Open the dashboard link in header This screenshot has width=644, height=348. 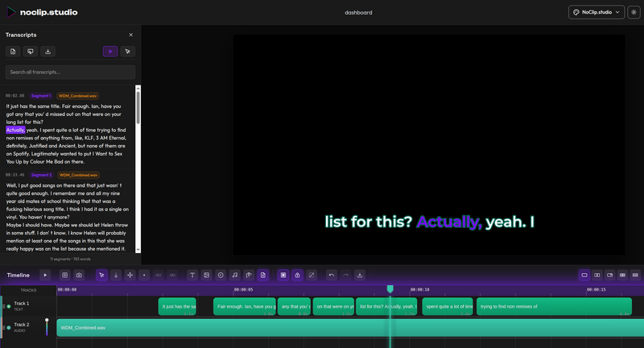coord(358,13)
